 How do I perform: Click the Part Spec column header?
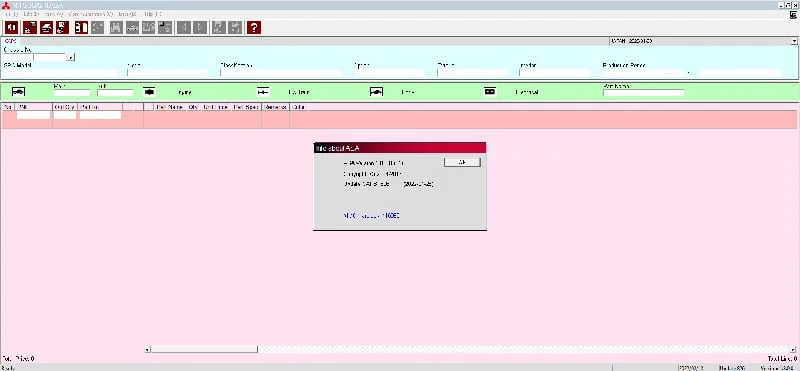[x=246, y=107]
